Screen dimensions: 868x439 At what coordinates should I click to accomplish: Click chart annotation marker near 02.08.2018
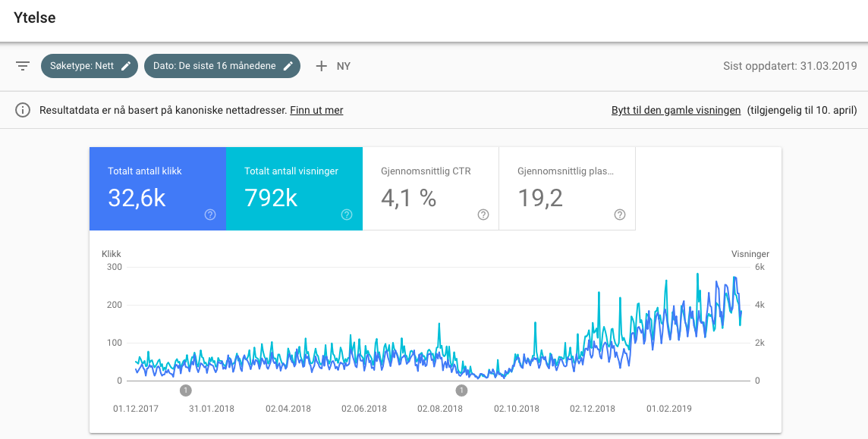pos(461,391)
